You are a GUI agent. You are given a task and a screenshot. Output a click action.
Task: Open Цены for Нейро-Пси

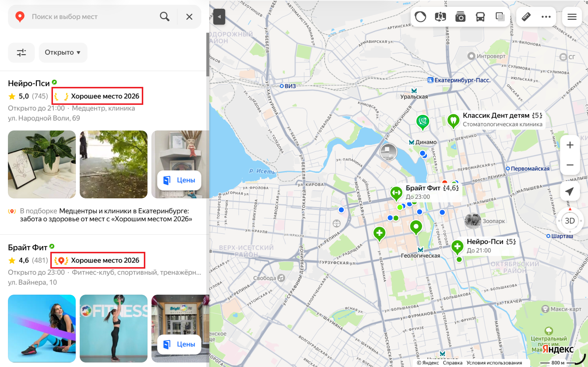click(x=179, y=180)
